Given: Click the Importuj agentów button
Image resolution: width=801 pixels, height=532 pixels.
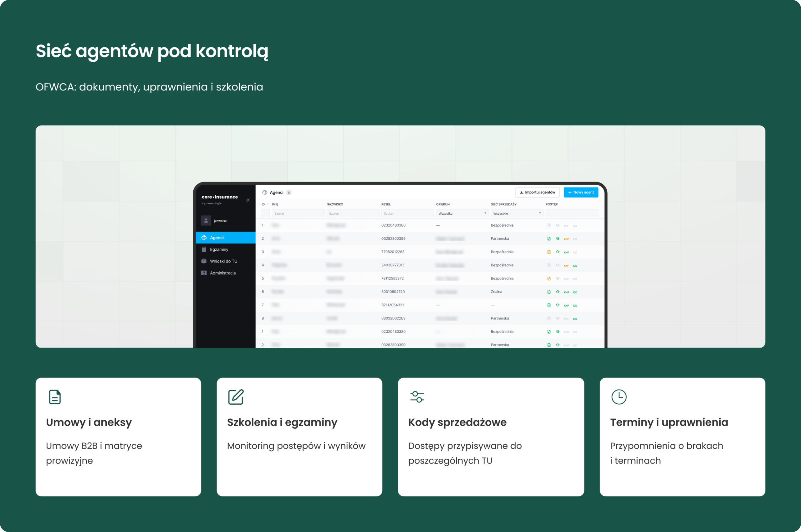Looking at the screenshot, I should [538, 192].
